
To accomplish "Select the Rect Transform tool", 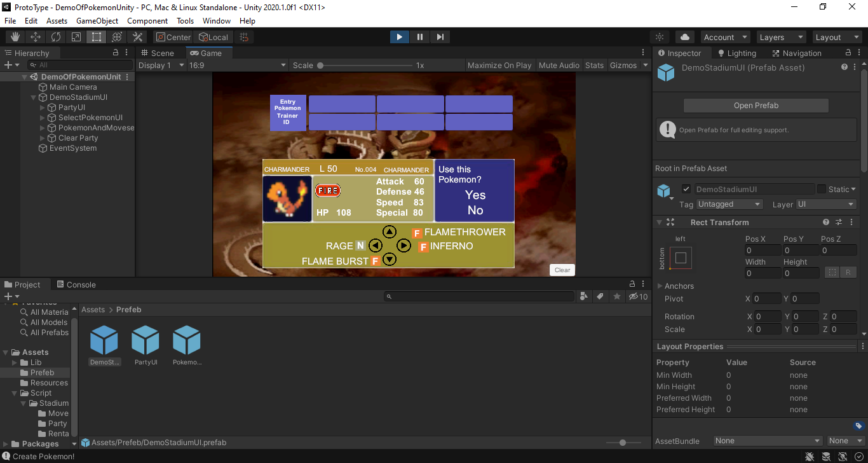I will [x=97, y=37].
